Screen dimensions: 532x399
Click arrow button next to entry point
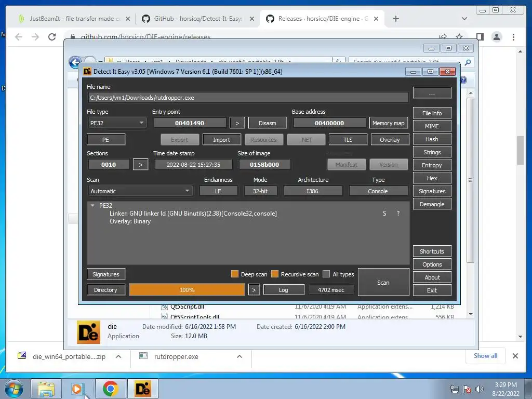237,123
